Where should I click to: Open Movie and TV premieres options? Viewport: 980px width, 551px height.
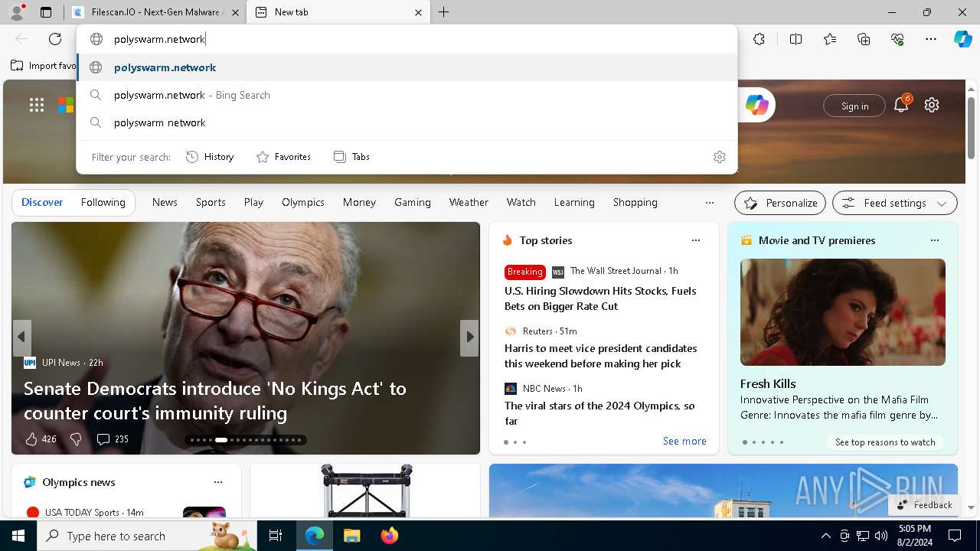tap(934, 240)
